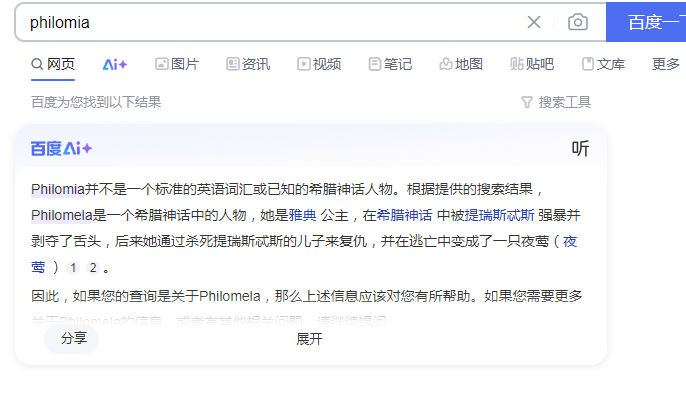Click the 百度一下 search button

point(646,22)
